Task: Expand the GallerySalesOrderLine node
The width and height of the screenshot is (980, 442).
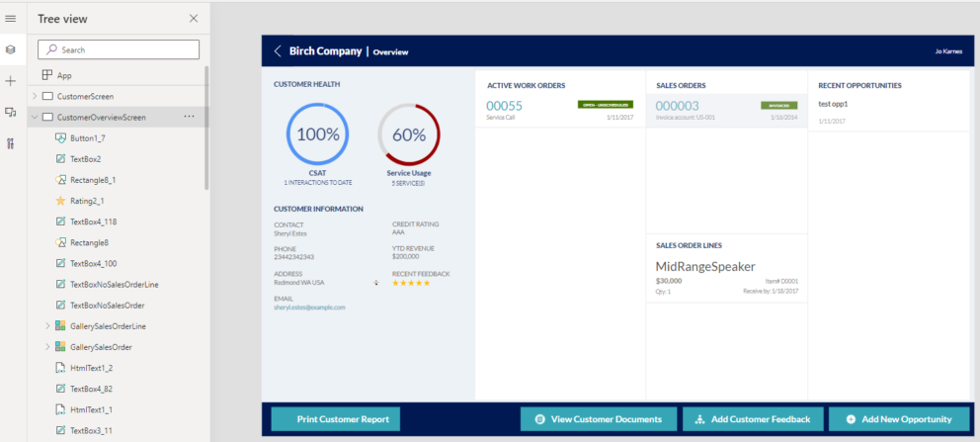Action: coord(47,326)
